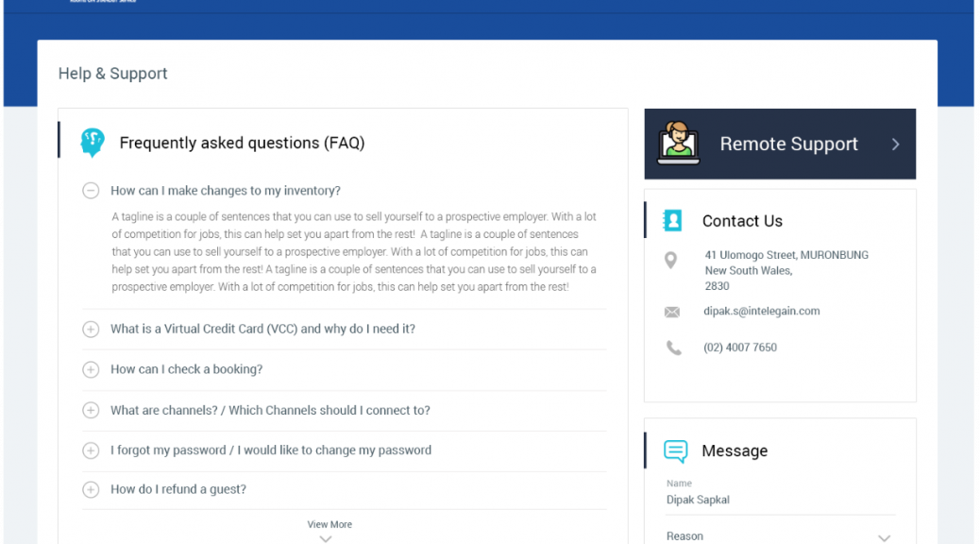
Task: Click the phone handset icon
Action: (x=673, y=348)
